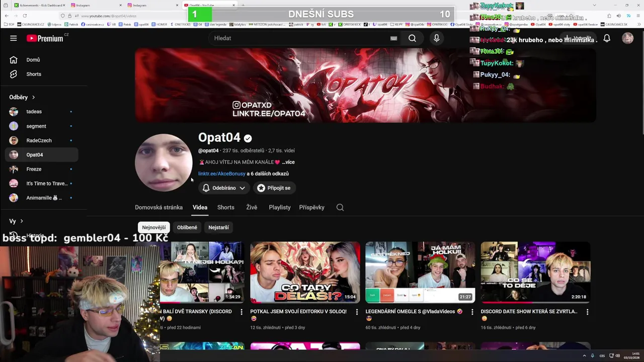Select Opat04 in the subscriptions list
This screenshot has height=362, width=644.
click(x=41, y=155)
